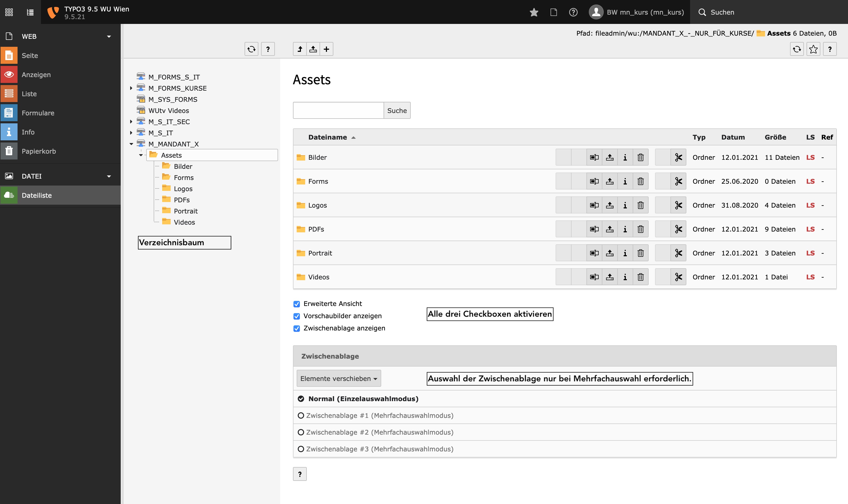The height and width of the screenshot is (504, 848).
Task: Click the Suche button
Action: [397, 110]
